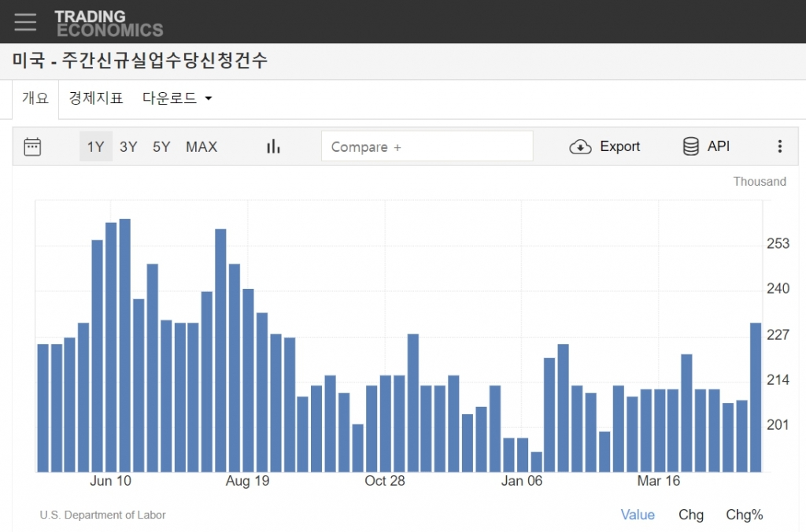Viewport: 806px width, 532px height.
Task: Click the Trading Economics logo
Action: (x=109, y=23)
